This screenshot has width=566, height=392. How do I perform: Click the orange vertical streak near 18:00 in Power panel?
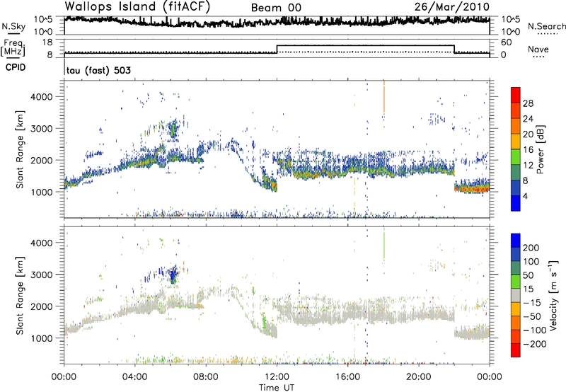(384, 97)
